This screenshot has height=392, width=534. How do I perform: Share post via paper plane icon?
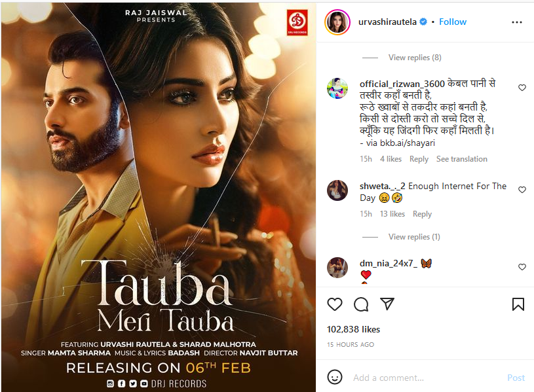point(387,304)
